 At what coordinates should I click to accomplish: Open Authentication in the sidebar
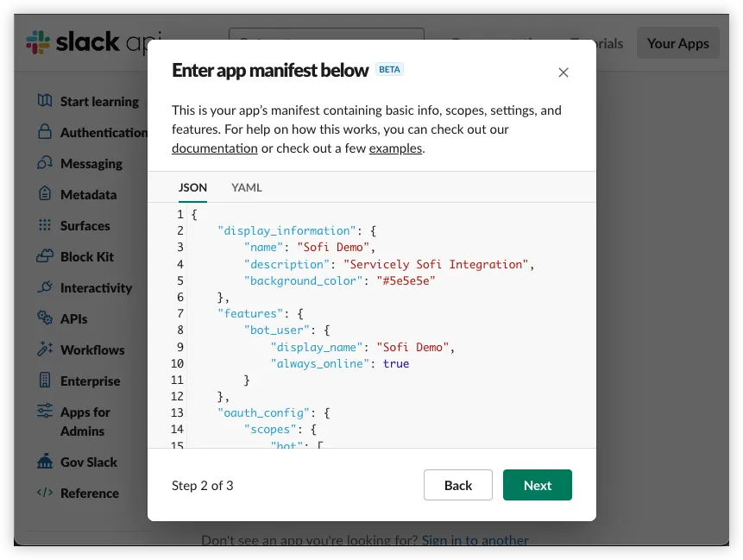tap(104, 133)
